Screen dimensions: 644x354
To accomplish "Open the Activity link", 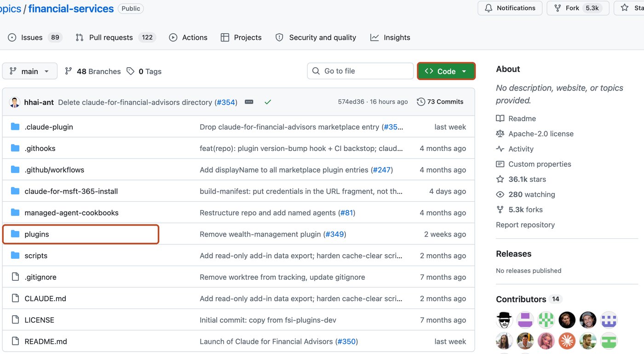I will coord(515,149).
